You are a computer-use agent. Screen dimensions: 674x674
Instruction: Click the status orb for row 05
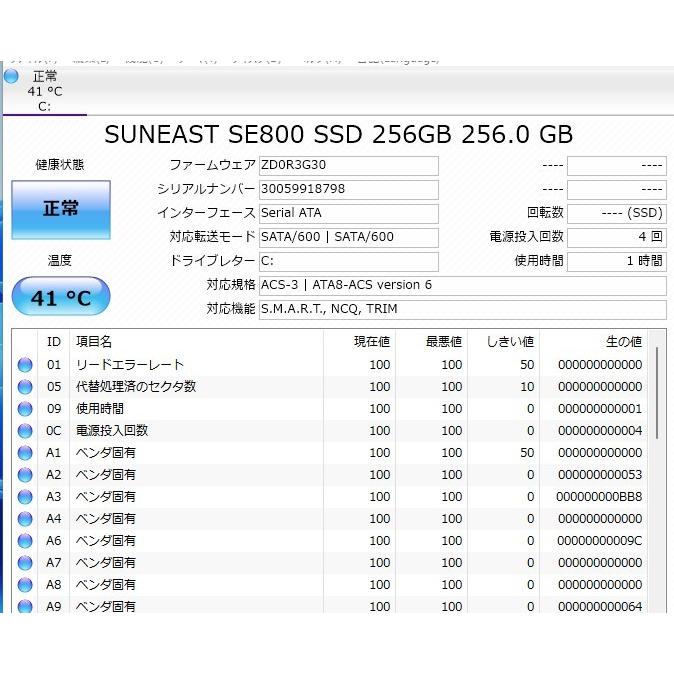tap(25, 387)
